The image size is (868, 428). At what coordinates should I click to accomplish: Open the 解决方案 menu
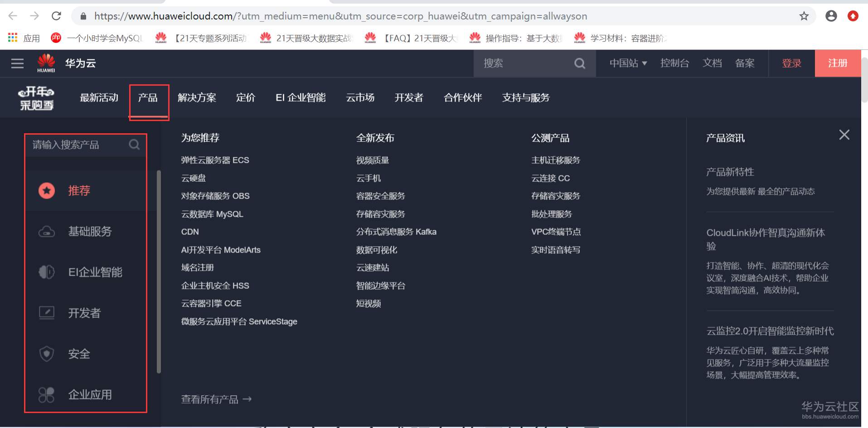197,98
